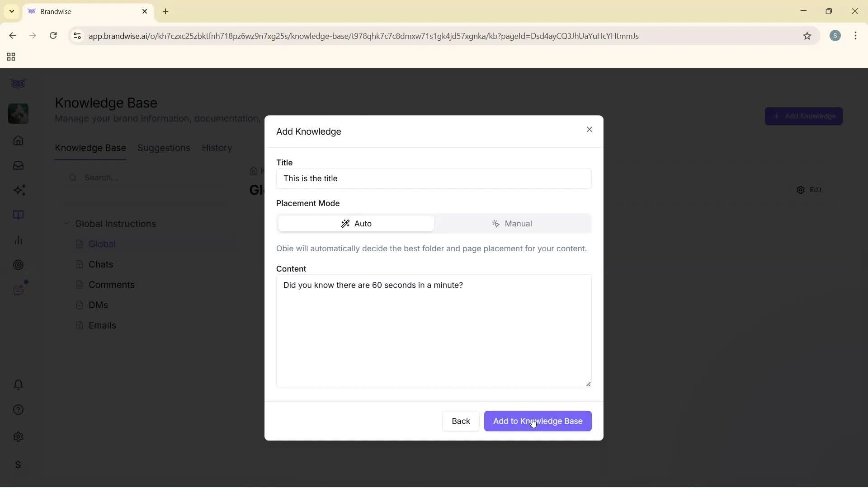Toggle the bookmark star in address bar
Viewport: 868px width, 488px height.
(x=808, y=36)
